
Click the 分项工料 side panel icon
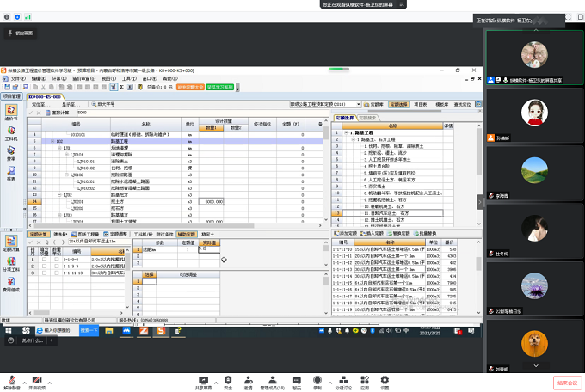(11, 261)
